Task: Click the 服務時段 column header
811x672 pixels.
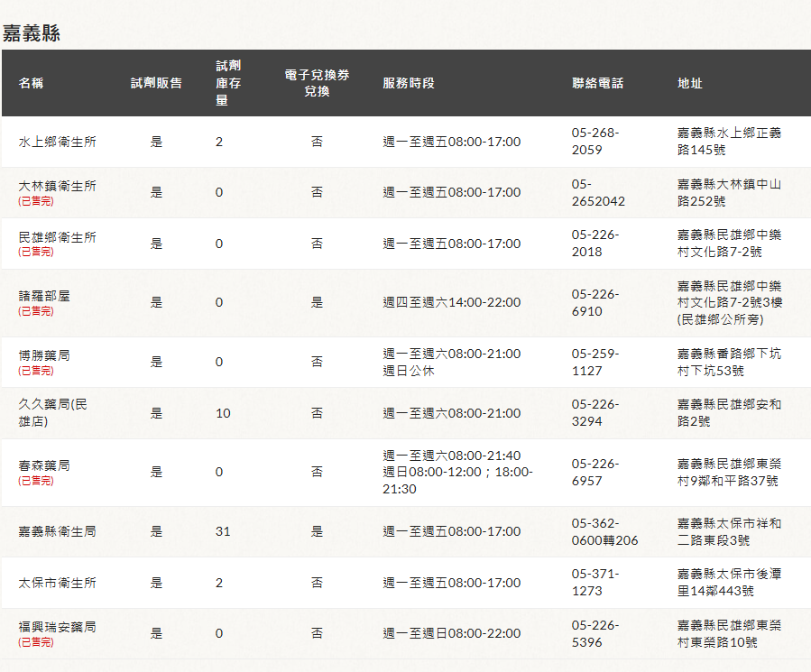Action: click(x=409, y=83)
